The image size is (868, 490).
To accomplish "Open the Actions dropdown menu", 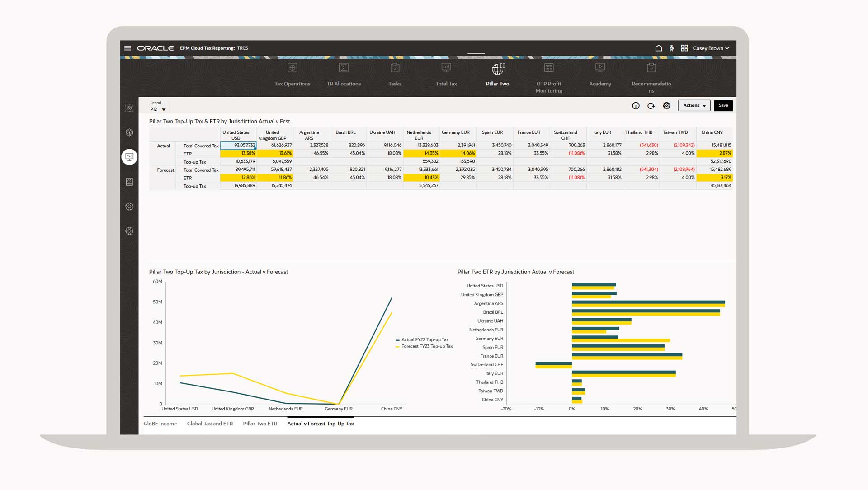I will (x=694, y=106).
